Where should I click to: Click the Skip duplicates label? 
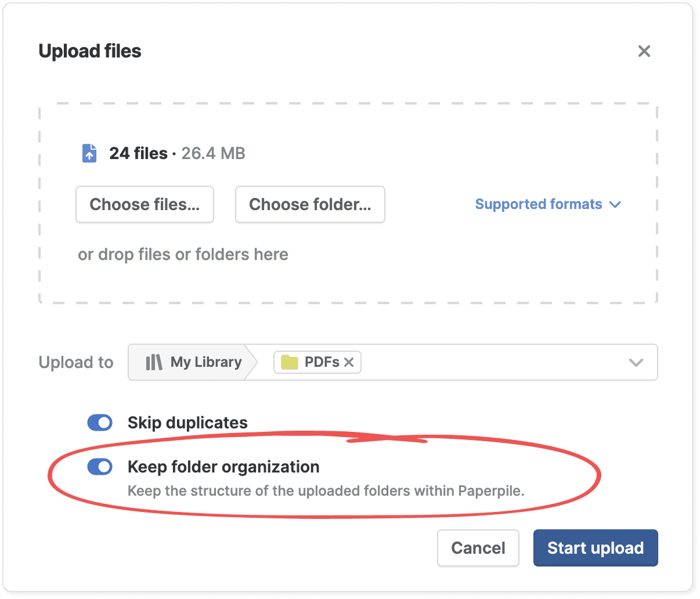[187, 423]
